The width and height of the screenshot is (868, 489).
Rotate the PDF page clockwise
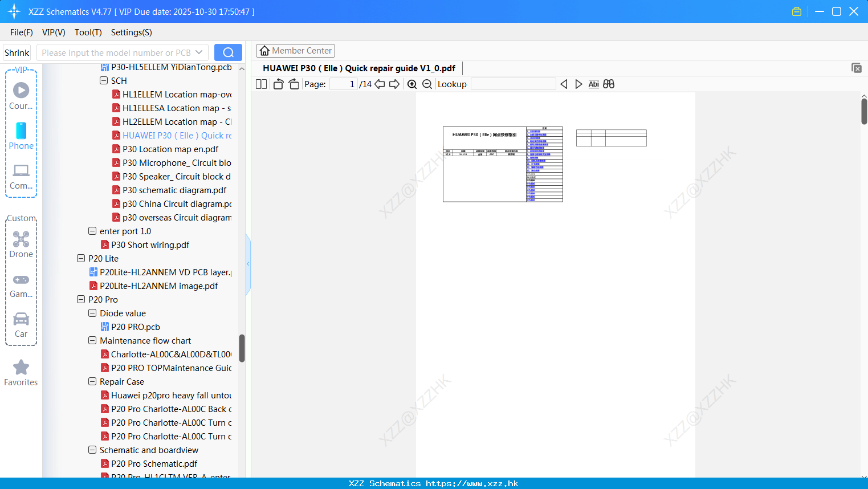coord(294,84)
